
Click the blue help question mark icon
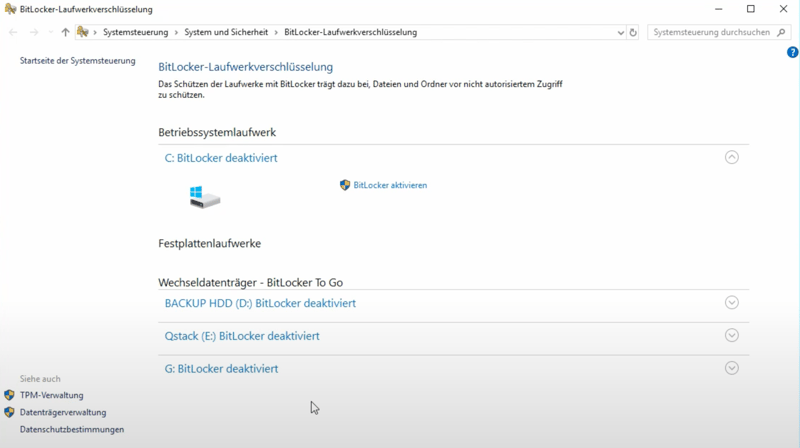[792, 52]
